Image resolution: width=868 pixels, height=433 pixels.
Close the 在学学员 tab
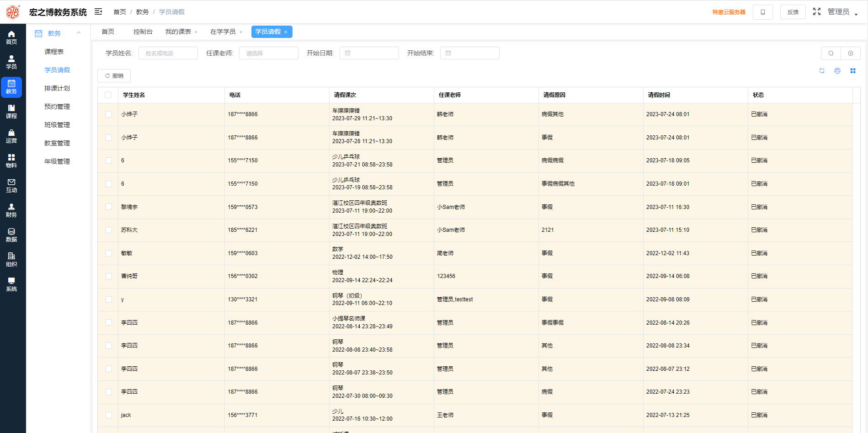[x=241, y=32]
